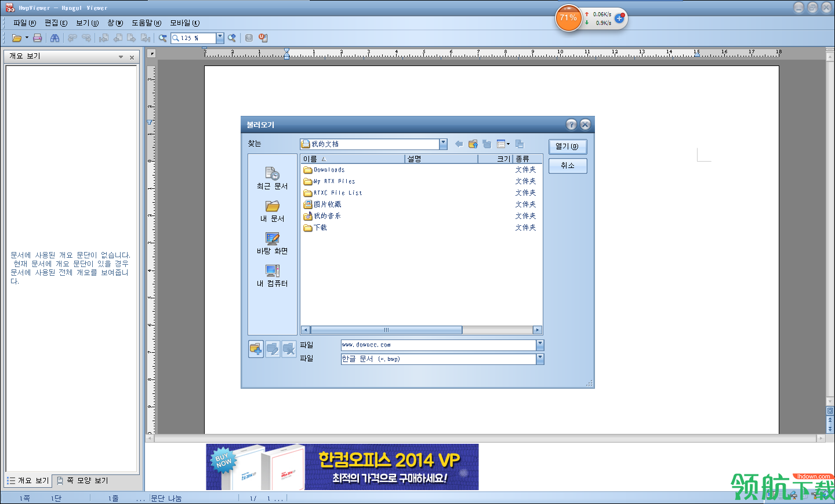Select the 下载 folder
Image resolution: width=835 pixels, height=504 pixels.
[315, 228]
